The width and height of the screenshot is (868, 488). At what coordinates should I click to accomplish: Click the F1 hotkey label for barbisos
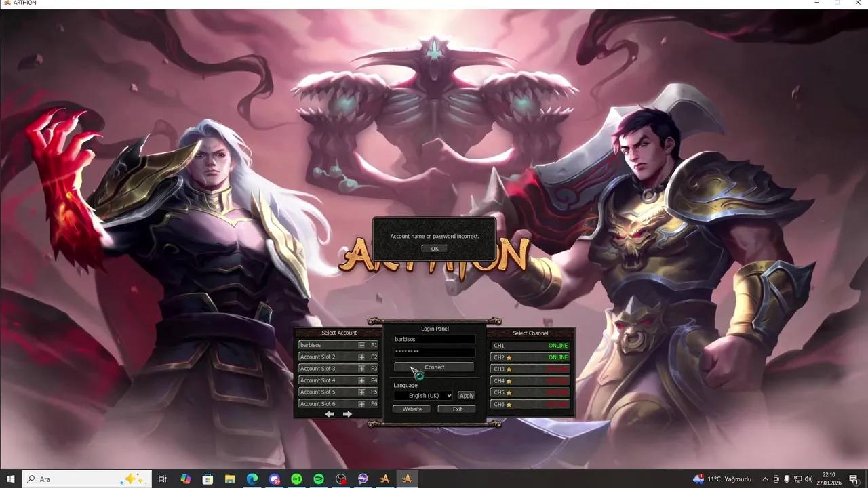point(374,346)
